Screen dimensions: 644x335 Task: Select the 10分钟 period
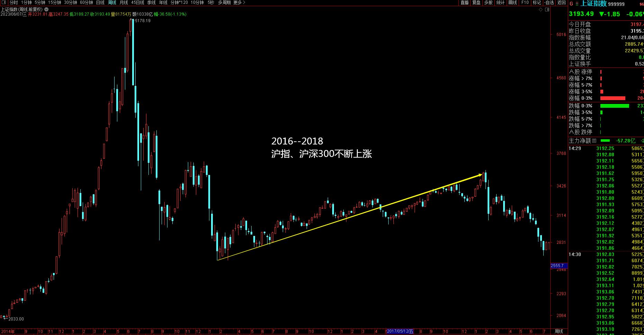(x=197, y=2)
